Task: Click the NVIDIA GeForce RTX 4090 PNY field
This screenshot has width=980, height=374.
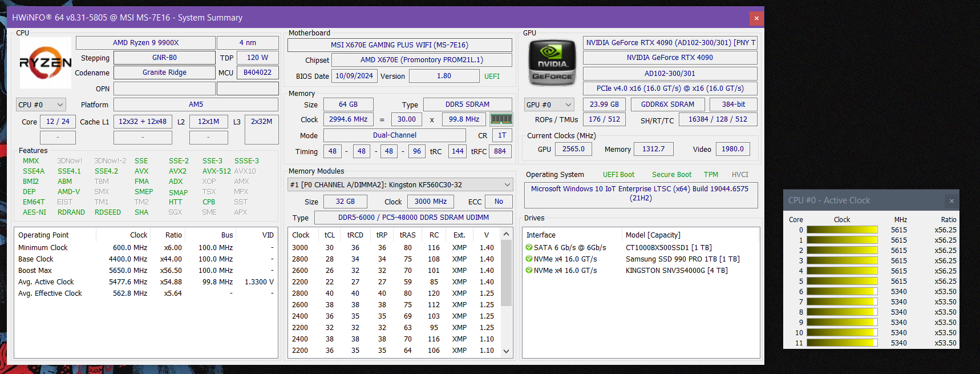Action: (x=670, y=43)
